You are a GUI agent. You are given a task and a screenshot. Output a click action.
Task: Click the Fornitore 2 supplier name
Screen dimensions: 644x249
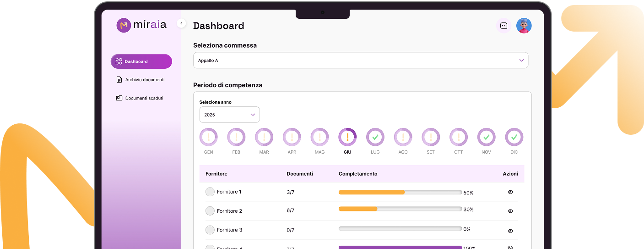tap(229, 211)
